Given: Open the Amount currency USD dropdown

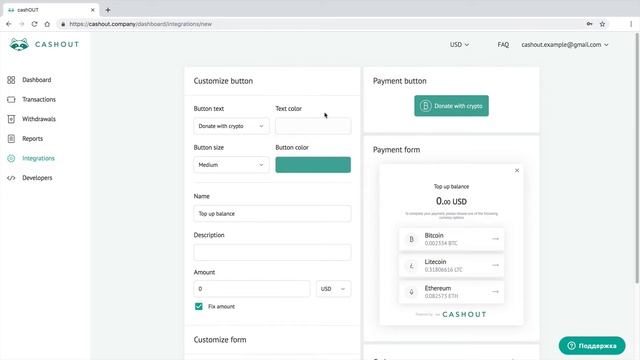Looking at the screenshot, I should pyautogui.click(x=333, y=289).
